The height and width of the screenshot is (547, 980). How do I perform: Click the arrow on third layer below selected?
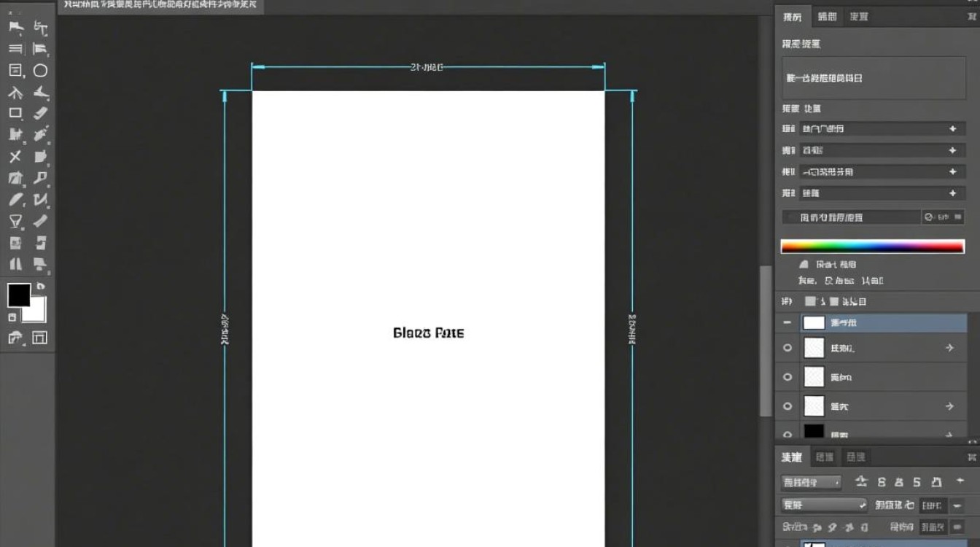click(x=949, y=406)
